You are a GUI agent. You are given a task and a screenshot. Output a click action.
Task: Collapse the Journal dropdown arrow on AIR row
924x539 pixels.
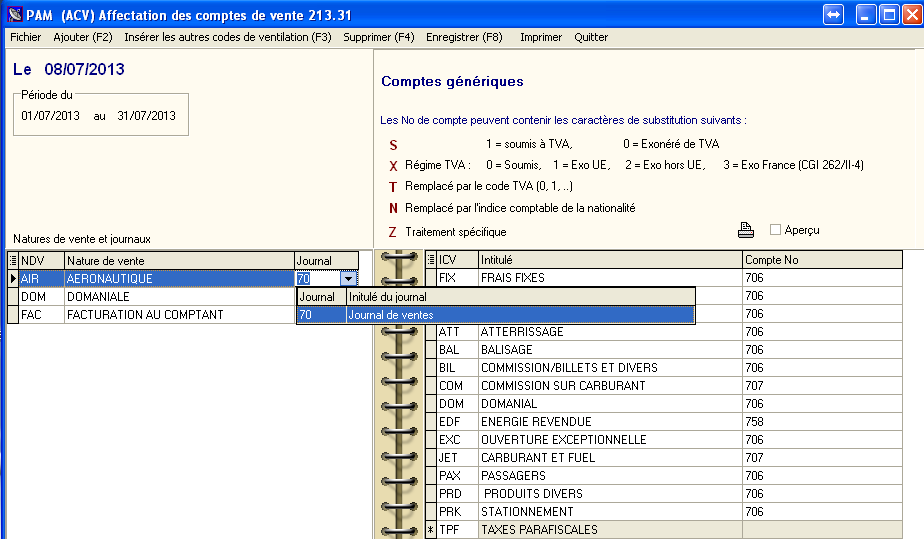347,279
